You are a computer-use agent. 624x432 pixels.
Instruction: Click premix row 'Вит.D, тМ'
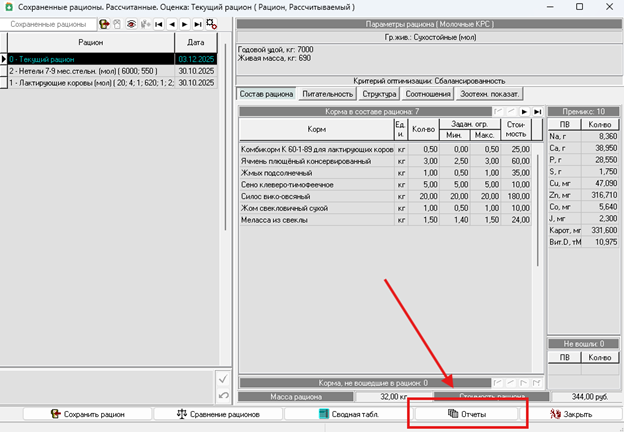click(583, 242)
